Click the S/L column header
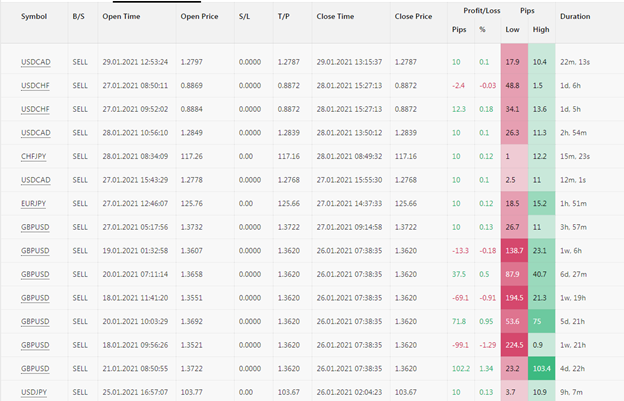The width and height of the screenshot is (624, 401). [245, 17]
